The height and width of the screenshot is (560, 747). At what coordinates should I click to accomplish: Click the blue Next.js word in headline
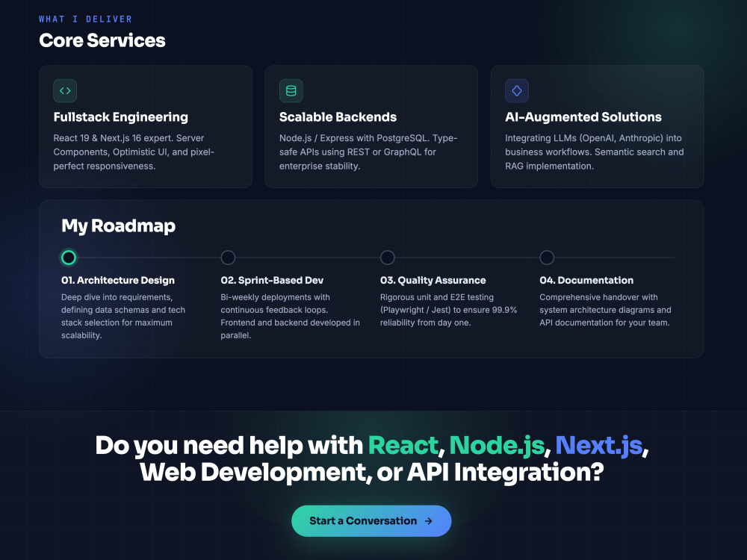point(599,447)
